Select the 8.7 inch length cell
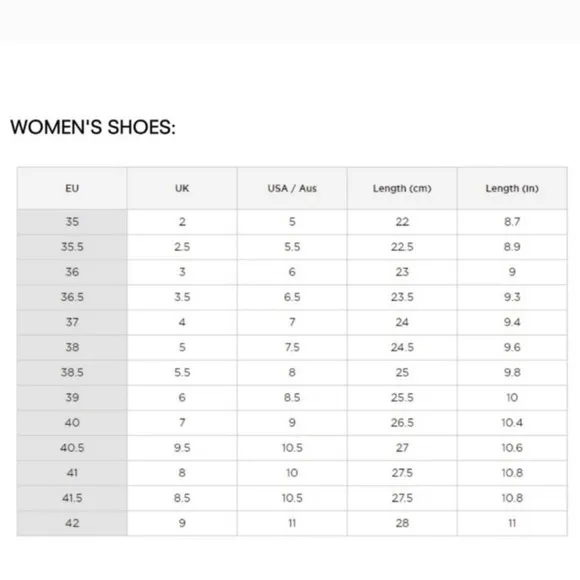Image resolution: width=580 pixels, height=580 pixels. [x=512, y=222]
